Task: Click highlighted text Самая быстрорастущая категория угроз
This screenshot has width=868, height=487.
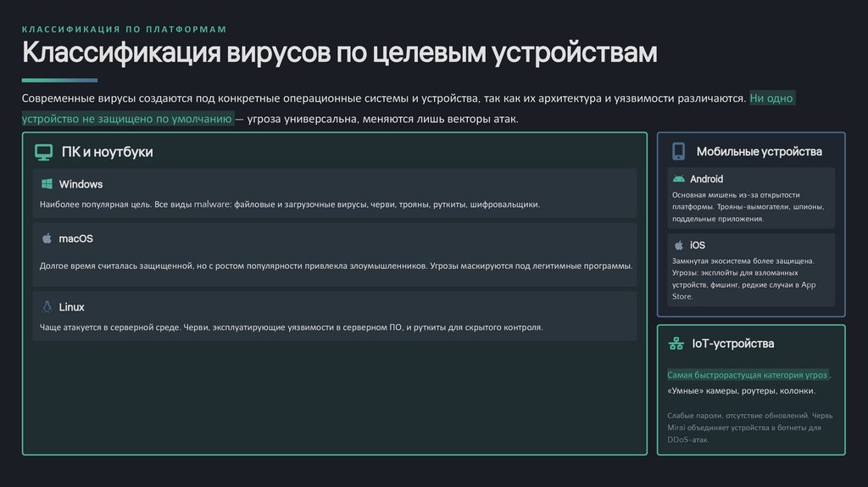Action: [748, 375]
